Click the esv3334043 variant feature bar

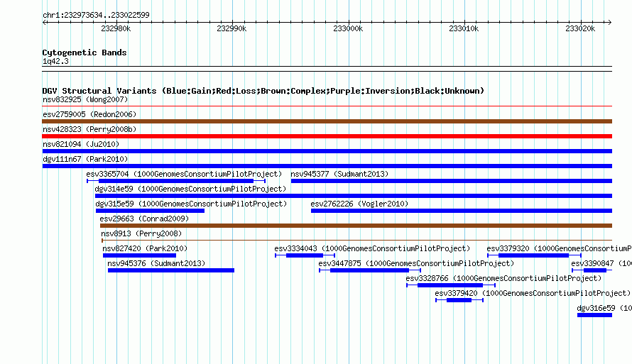[305, 255]
